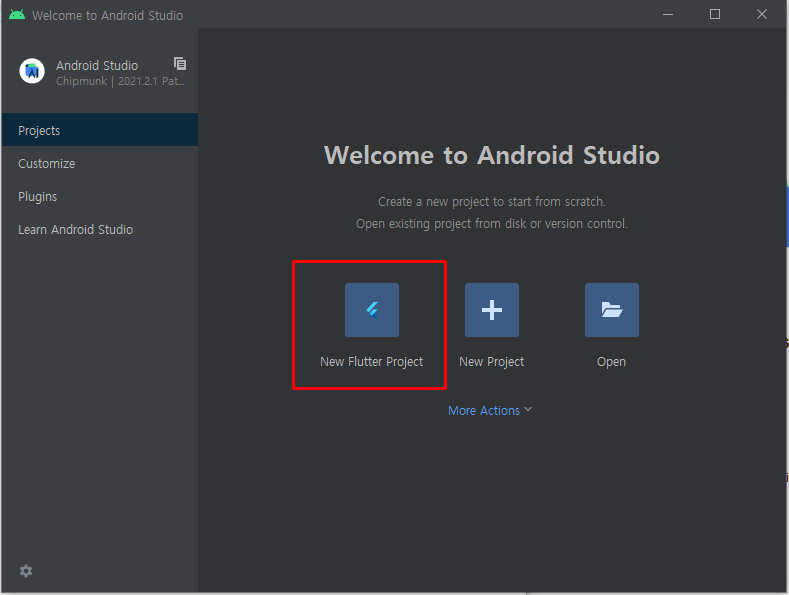789x595 pixels.
Task: Click the Android Studio name text
Action: coord(97,65)
